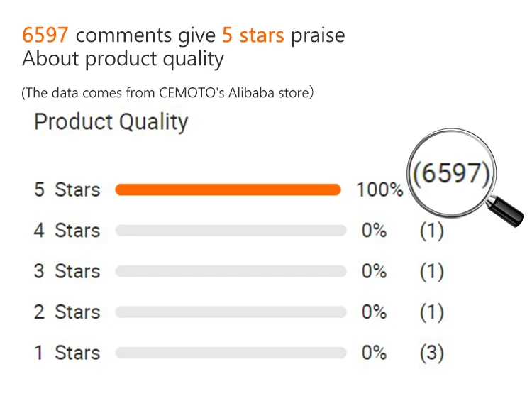Click the gray 2 Stars rating bar
Viewport: 532px width, 396px height.
tap(231, 312)
